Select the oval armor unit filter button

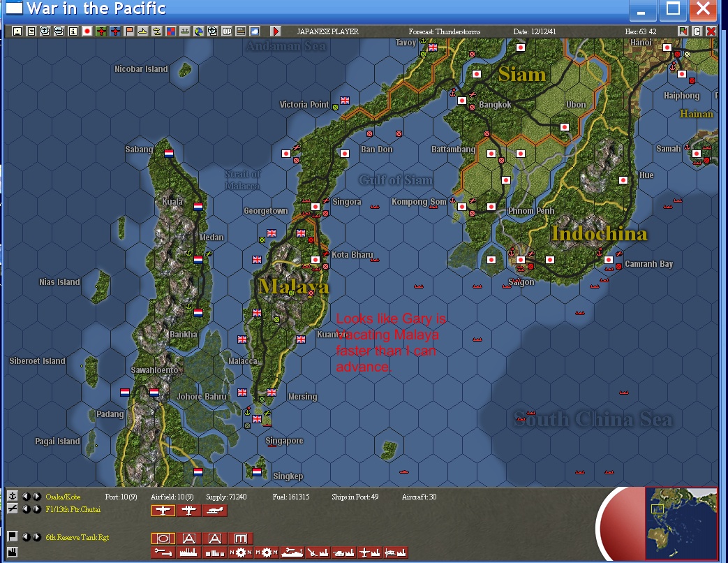click(x=163, y=539)
